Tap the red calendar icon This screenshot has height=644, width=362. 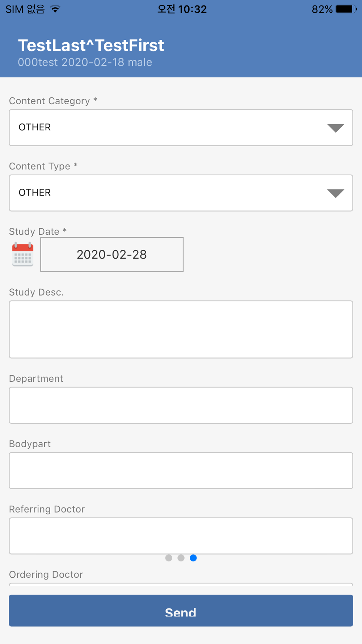(22, 255)
